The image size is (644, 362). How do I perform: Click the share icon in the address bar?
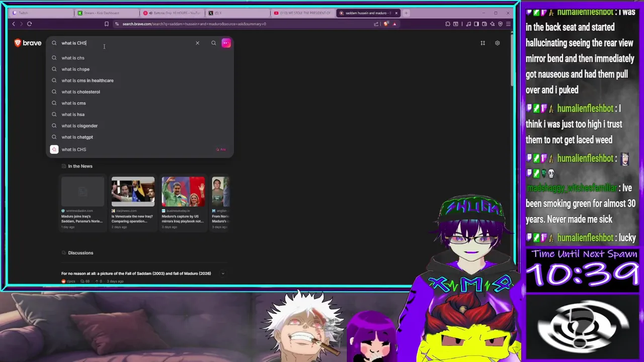click(x=376, y=24)
